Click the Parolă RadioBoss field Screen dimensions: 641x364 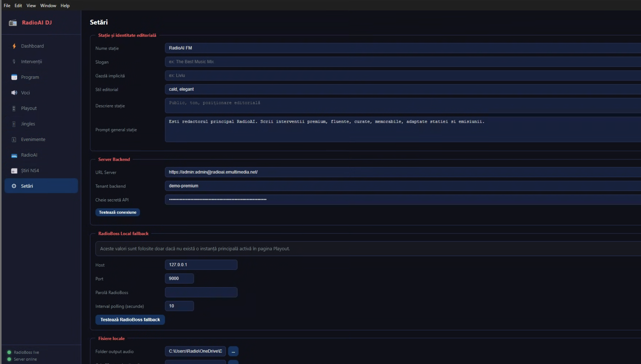click(x=201, y=292)
